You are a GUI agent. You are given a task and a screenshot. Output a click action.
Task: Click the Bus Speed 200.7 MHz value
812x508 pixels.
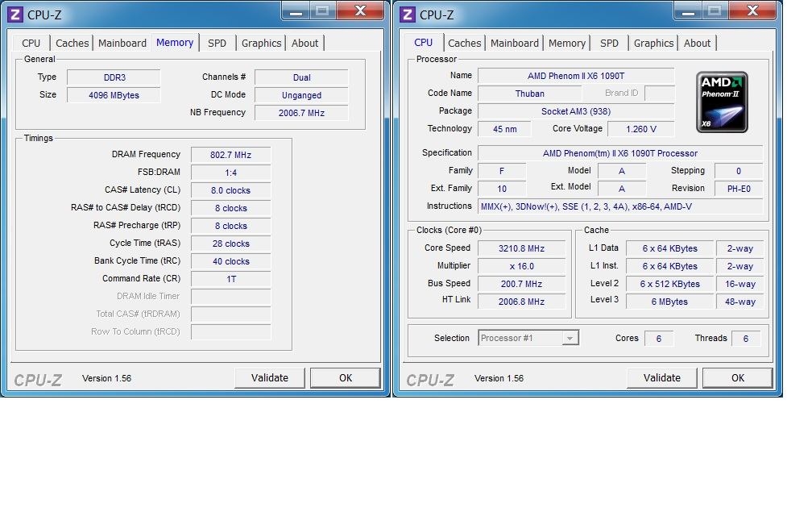521,284
